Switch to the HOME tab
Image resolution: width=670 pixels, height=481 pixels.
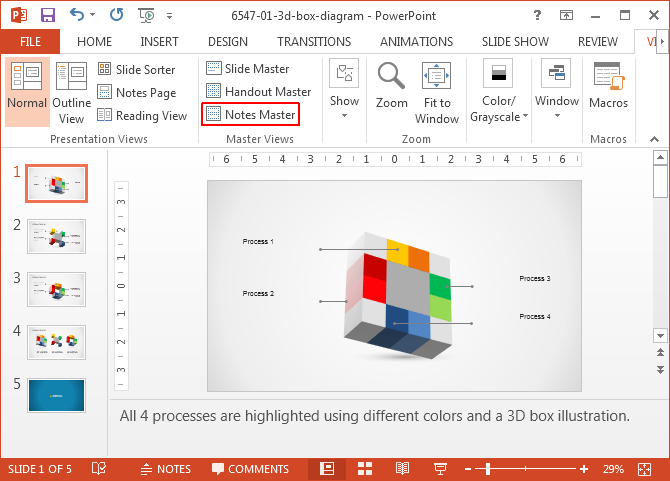pyautogui.click(x=94, y=41)
